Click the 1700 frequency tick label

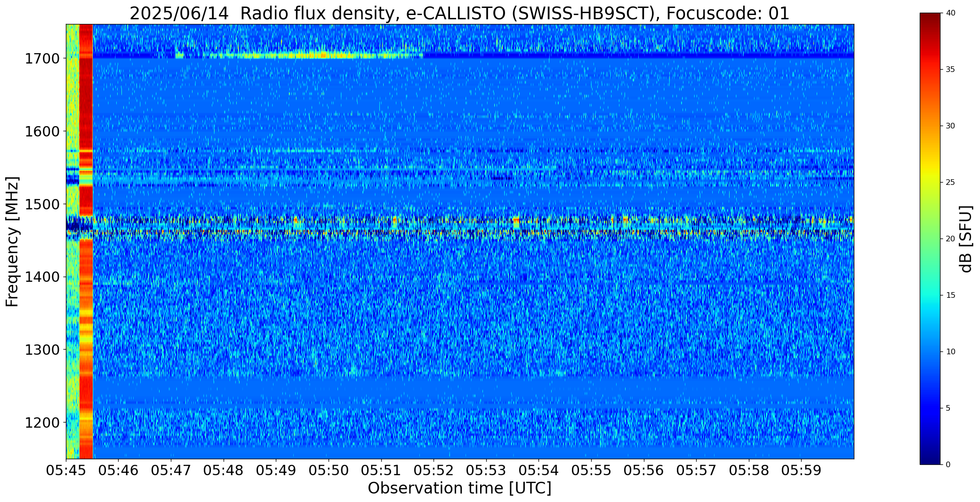pos(42,59)
